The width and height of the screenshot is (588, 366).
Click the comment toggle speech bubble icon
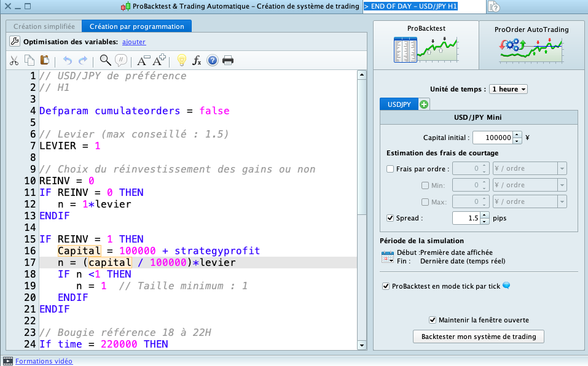[x=121, y=60]
